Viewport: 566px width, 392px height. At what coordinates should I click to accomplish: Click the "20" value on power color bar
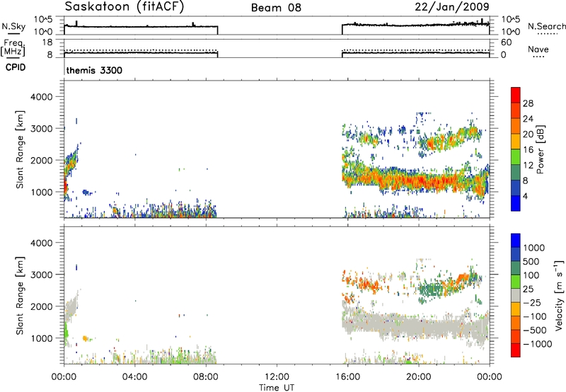coord(528,134)
